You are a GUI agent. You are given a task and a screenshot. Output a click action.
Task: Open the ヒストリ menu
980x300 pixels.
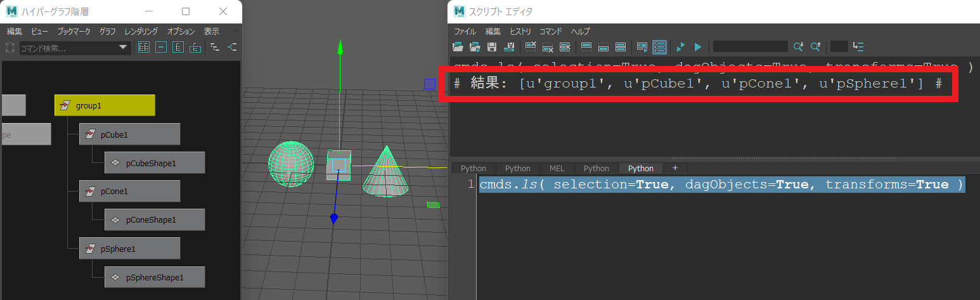(520, 31)
